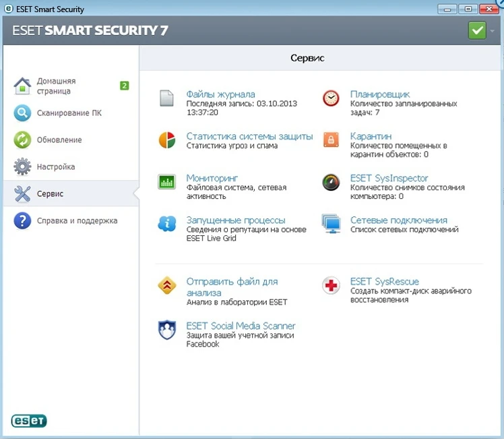Click the blue question mark help icon
Viewport: 504px width, 439px height.
pos(22,221)
